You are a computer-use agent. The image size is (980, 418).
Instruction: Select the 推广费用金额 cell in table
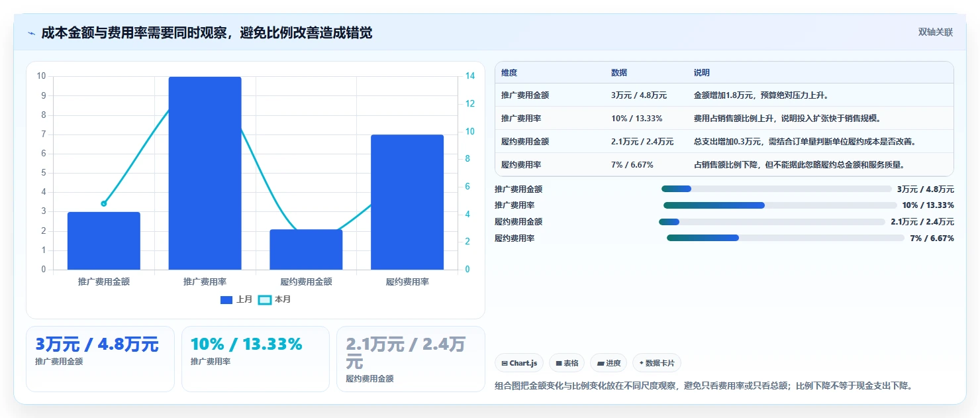[525, 95]
